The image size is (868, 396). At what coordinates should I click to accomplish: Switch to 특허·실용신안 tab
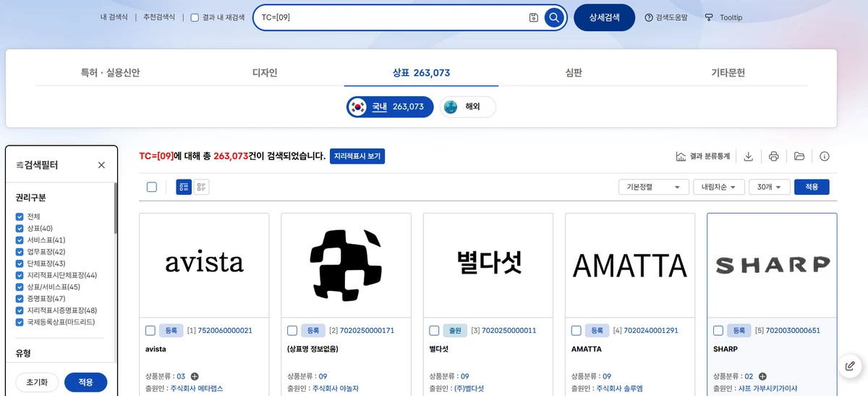111,72
